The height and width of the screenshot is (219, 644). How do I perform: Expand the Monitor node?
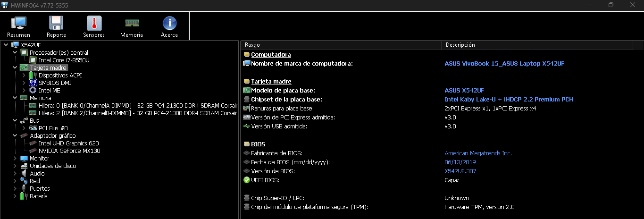click(x=15, y=158)
